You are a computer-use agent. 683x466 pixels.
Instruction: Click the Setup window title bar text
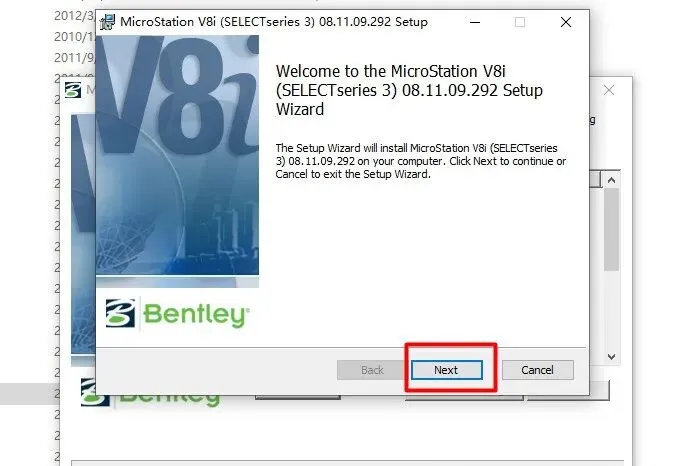pyautogui.click(x=274, y=22)
